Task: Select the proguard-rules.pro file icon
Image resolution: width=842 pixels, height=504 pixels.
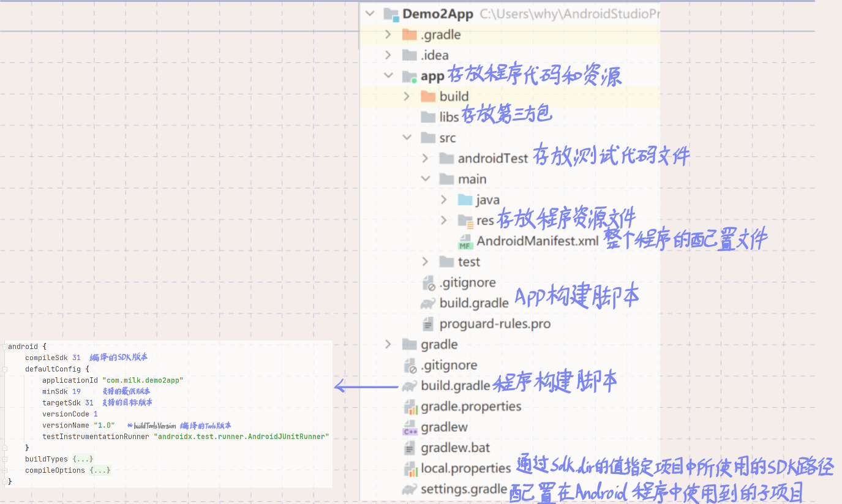Action: [428, 324]
